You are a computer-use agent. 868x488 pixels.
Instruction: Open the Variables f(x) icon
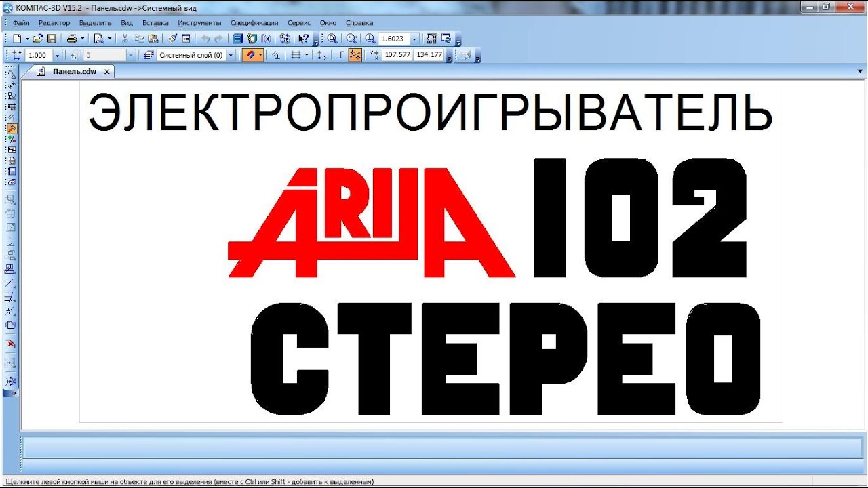click(266, 39)
